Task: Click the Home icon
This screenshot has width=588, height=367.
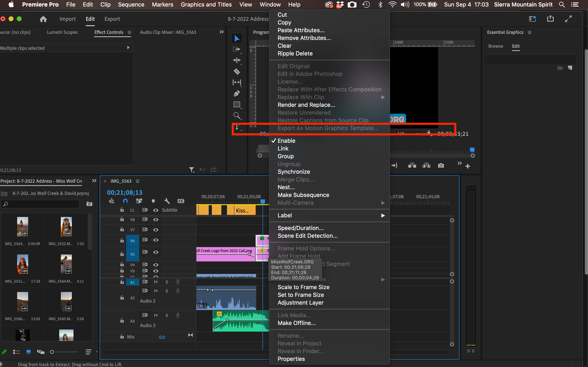Action: (43, 19)
